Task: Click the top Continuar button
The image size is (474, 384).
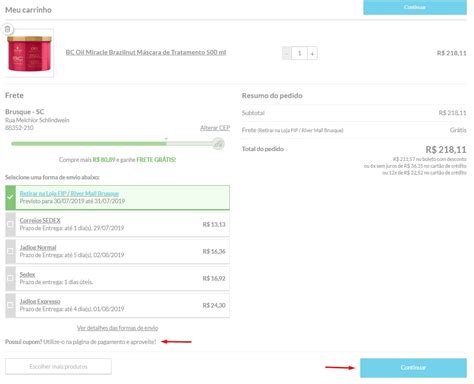Action: pos(415,7)
